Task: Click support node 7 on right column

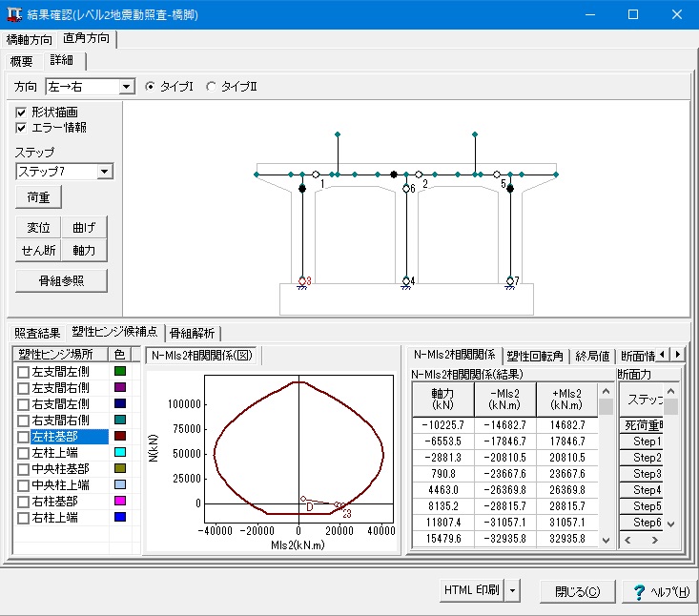Action: pyautogui.click(x=509, y=281)
